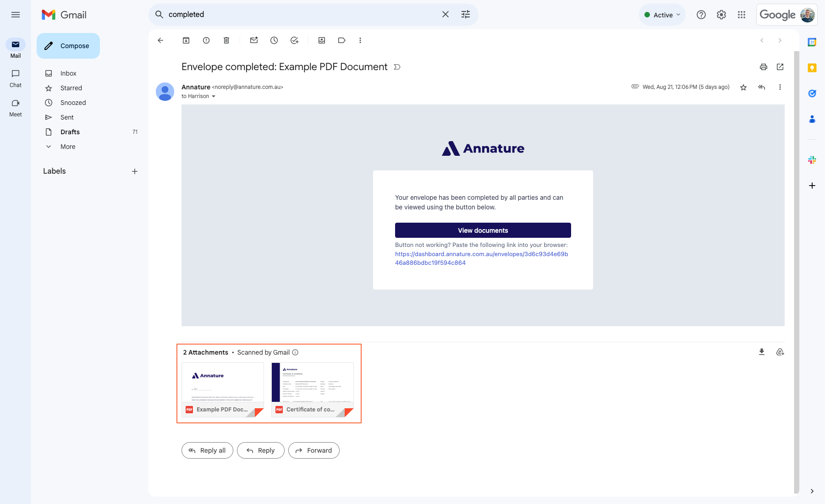
Task: Go back to search results arrow
Action: coord(160,40)
